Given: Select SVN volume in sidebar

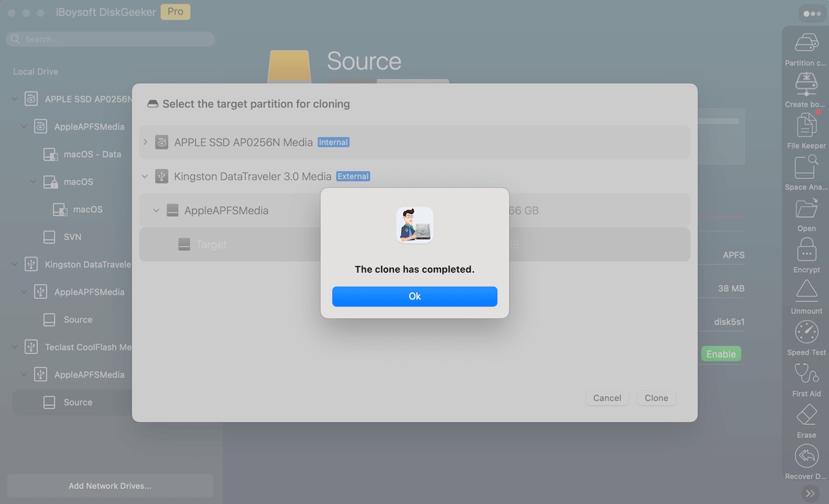Looking at the screenshot, I should pos(72,237).
